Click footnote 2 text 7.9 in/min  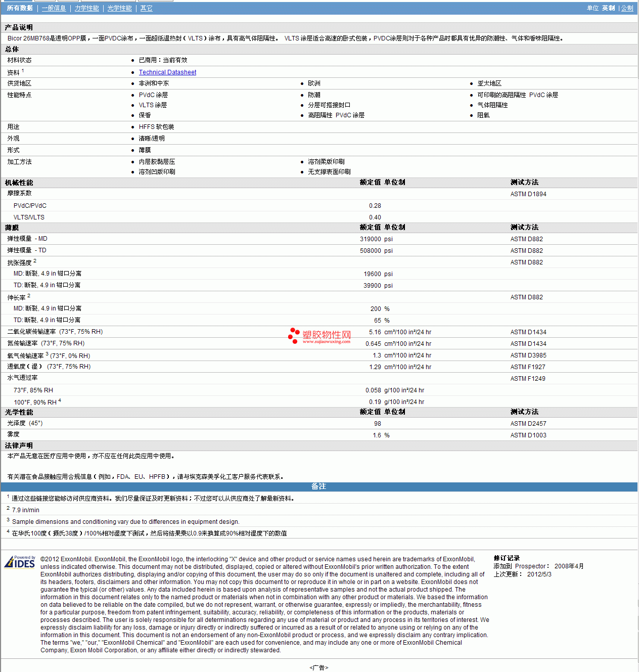pos(26,510)
